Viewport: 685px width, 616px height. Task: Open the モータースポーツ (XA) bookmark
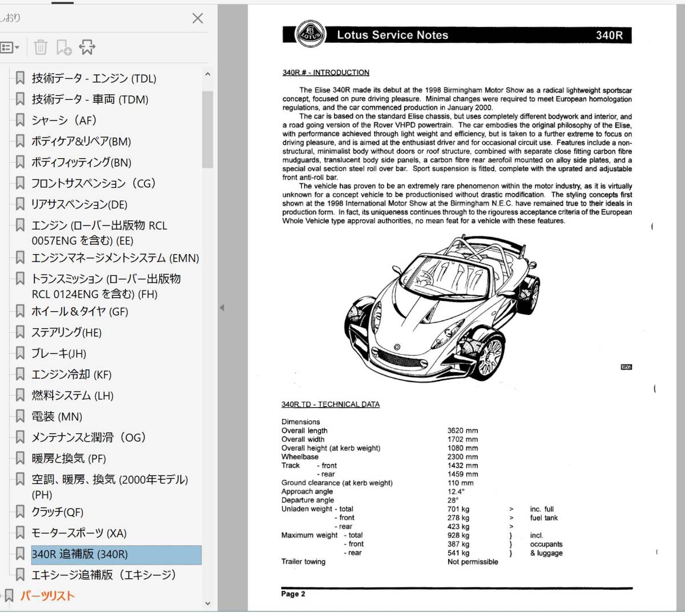click(x=79, y=533)
